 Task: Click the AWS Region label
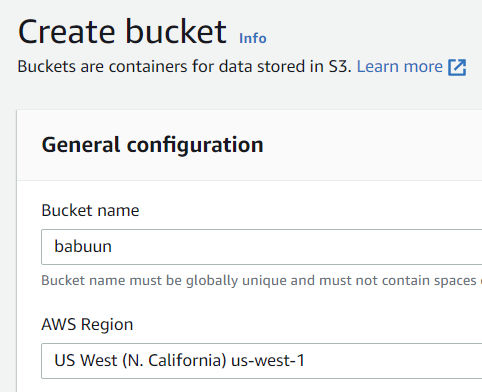click(87, 325)
